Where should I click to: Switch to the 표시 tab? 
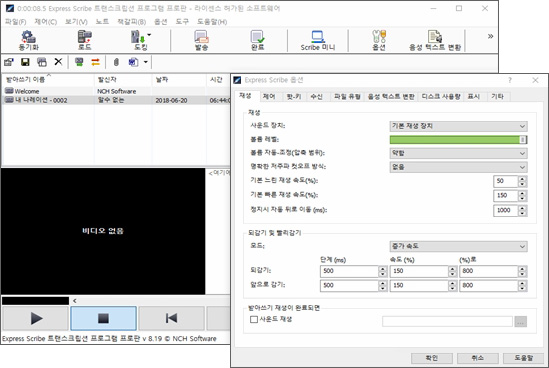coord(474,97)
